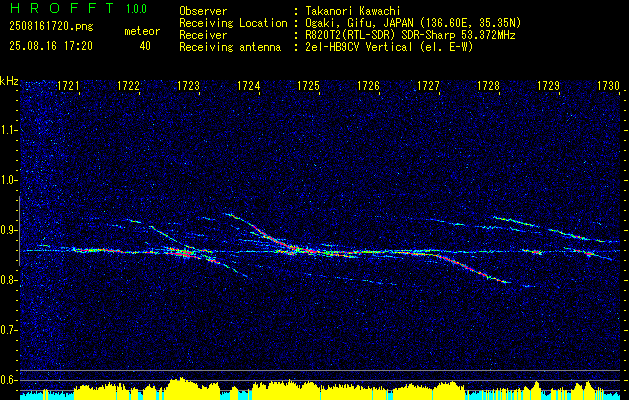Click the meteor label
The height and width of the screenshot is (400, 629).
point(142,31)
